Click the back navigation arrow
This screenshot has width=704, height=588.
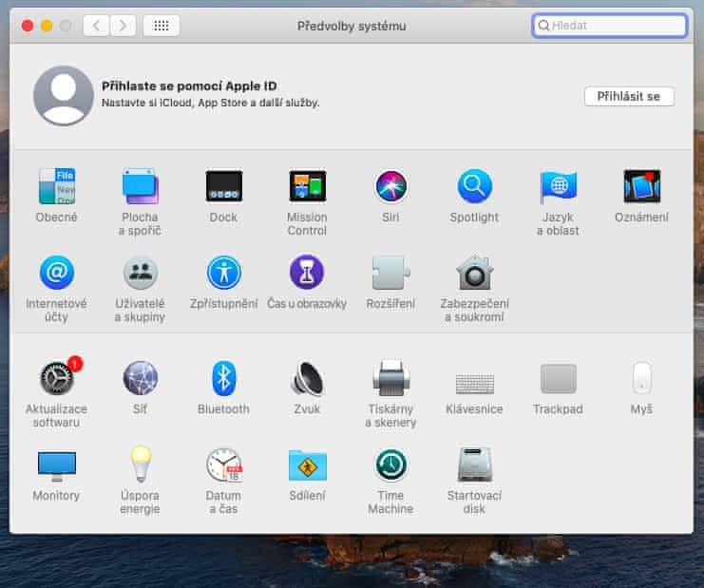coord(96,26)
